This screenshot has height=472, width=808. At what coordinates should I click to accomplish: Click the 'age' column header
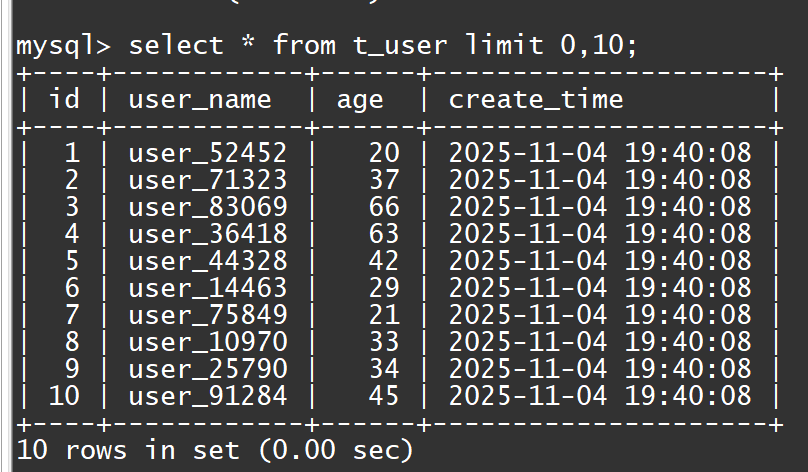(360, 101)
